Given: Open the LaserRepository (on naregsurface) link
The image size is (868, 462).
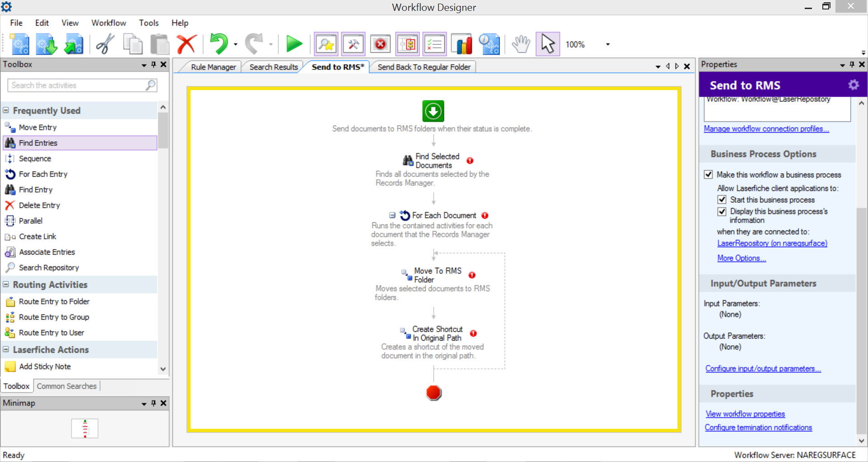Looking at the screenshot, I should click(772, 243).
